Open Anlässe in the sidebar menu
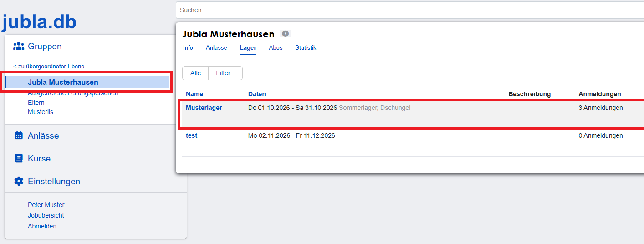The height and width of the screenshot is (244, 644). [x=43, y=135]
